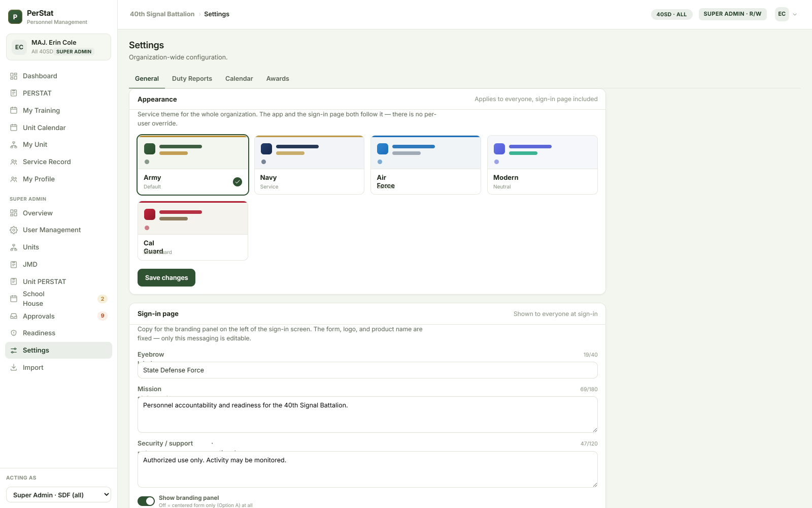Select the Cal Guard theme card
The image size is (812, 508).
click(x=193, y=231)
